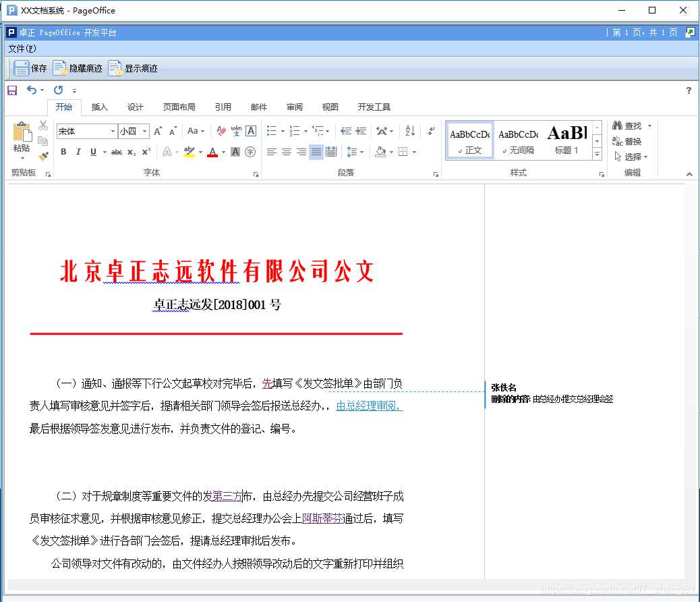Click the sort A-Z icon
The width and height of the screenshot is (700, 602).
[410, 131]
